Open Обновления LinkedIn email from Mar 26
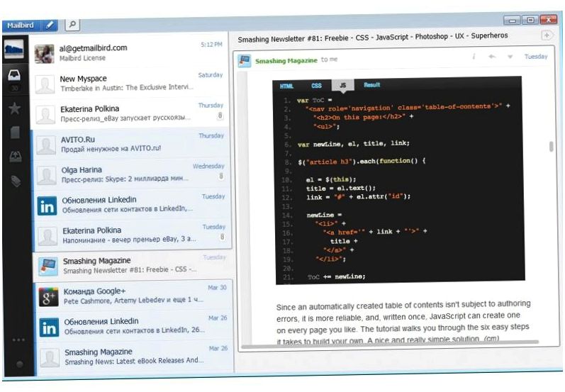 point(135,326)
